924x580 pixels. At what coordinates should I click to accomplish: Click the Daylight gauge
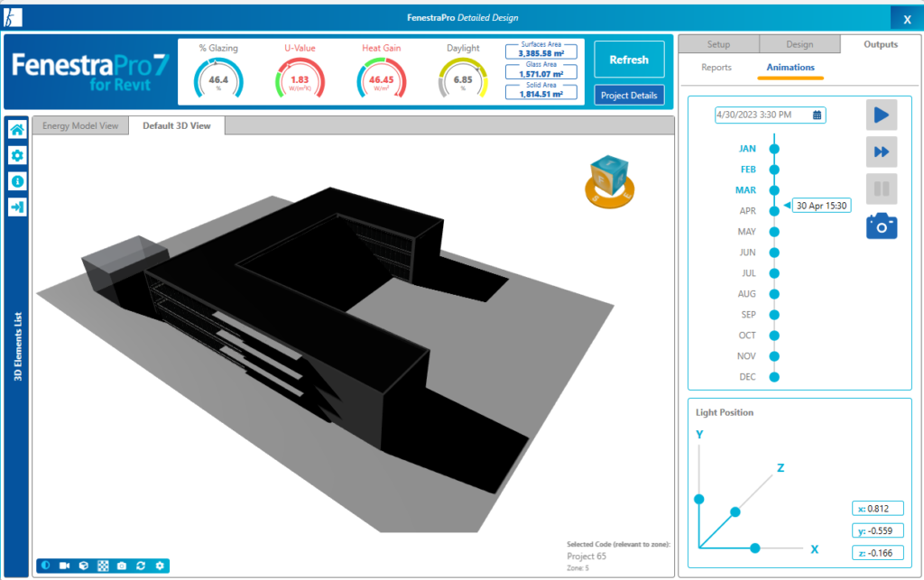[463, 78]
